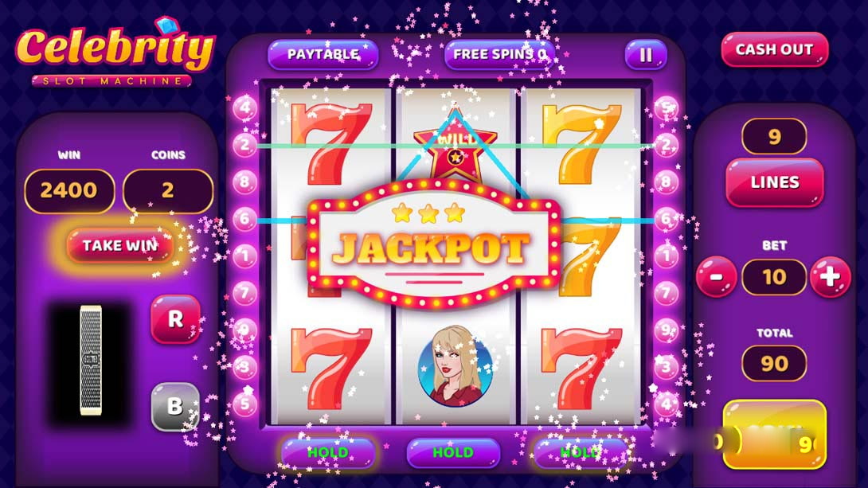Click the yellow spin button

click(x=775, y=435)
